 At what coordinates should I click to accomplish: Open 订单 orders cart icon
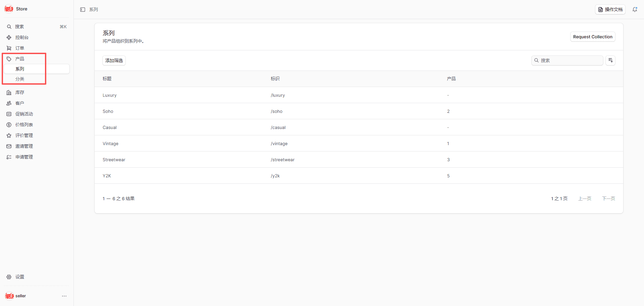9,48
